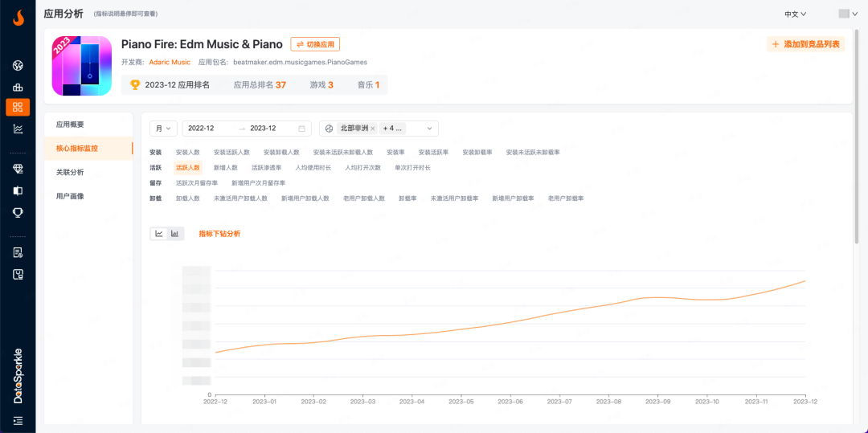Remove the 北部非洲 region tag
The image size is (868, 433).
click(x=373, y=129)
